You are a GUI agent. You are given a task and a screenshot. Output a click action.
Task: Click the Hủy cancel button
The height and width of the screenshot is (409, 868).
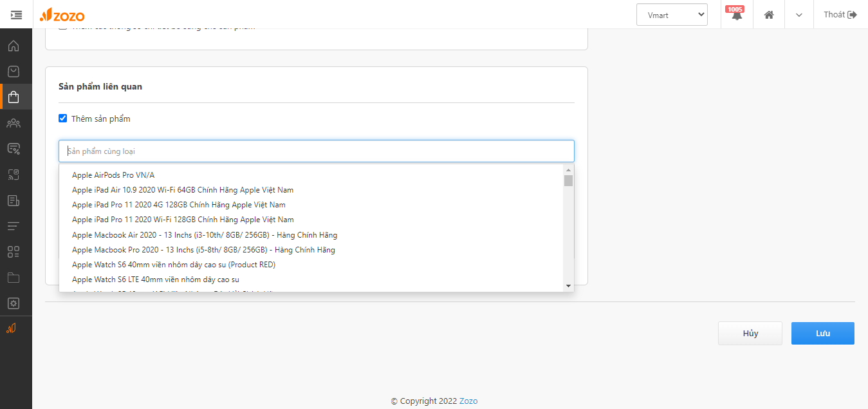pyautogui.click(x=750, y=334)
